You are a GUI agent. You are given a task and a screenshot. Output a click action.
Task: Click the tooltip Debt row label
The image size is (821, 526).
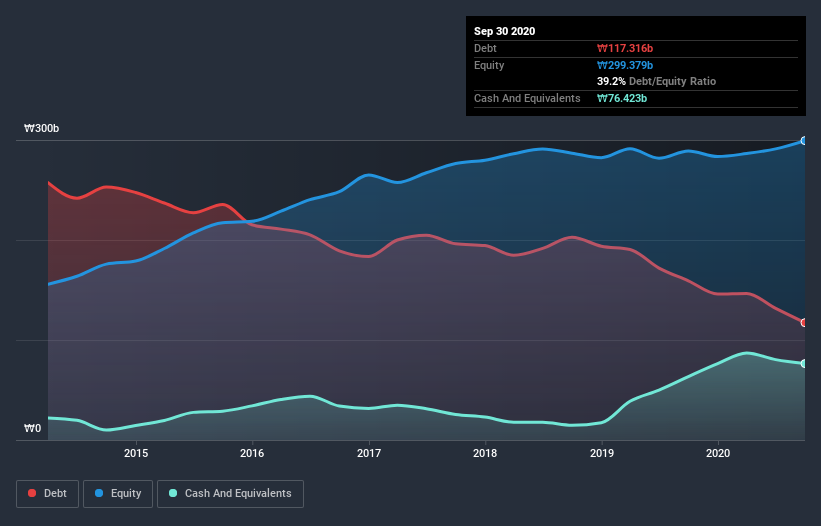pos(485,48)
